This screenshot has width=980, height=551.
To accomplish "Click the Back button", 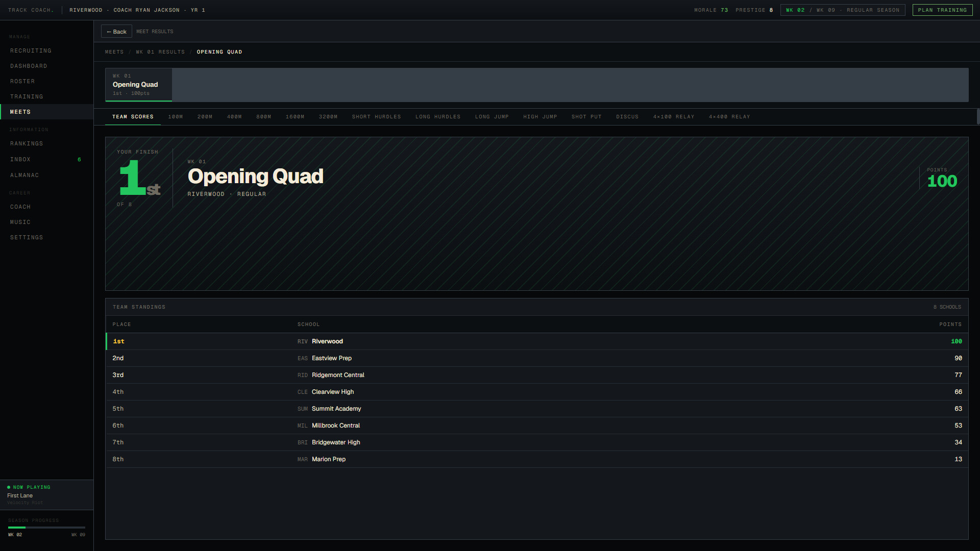I will tap(116, 32).
